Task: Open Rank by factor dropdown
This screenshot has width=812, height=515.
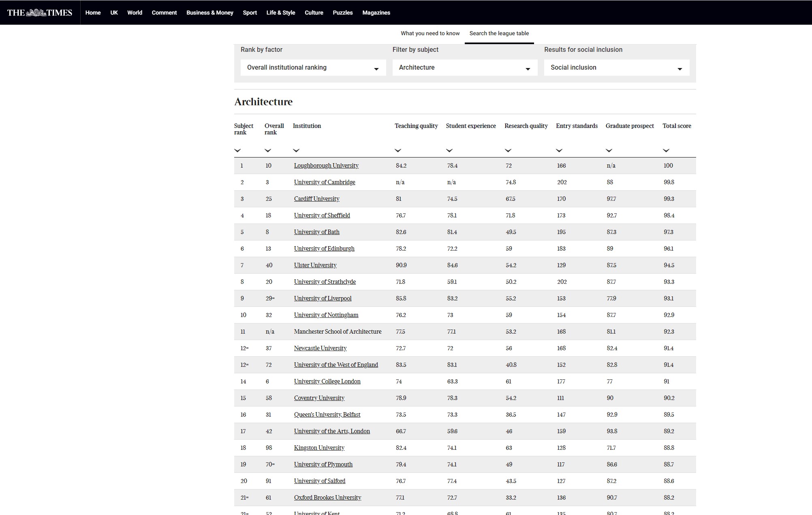Action: (x=313, y=68)
